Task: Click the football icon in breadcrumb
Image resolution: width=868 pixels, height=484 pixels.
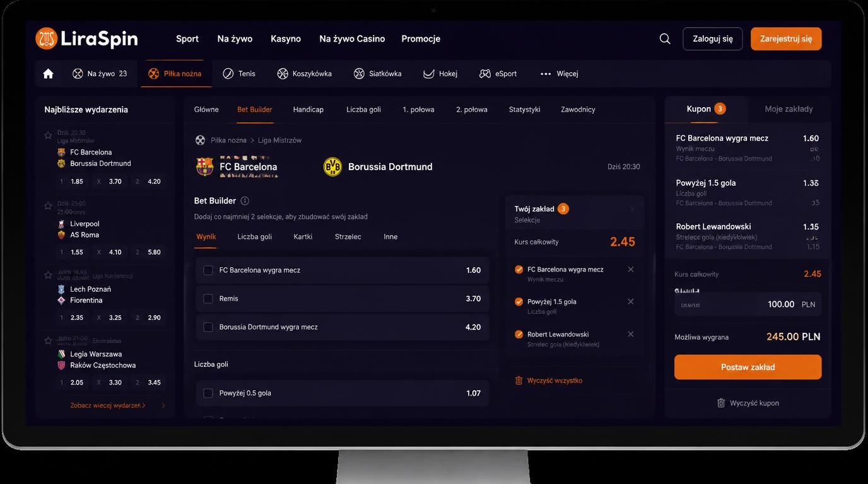Action: click(x=200, y=140)
